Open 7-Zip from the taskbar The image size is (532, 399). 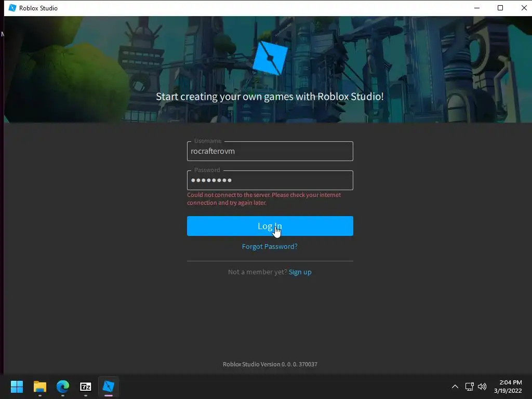(86, 387)
